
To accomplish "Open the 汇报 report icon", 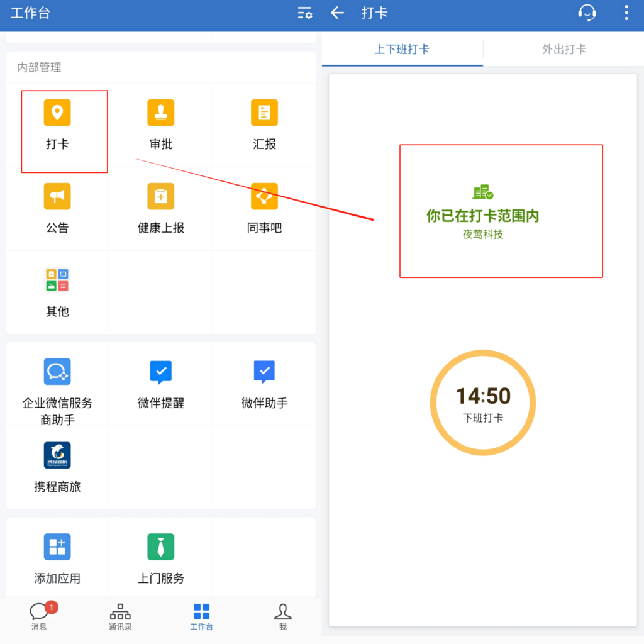I will click(264, 113).
